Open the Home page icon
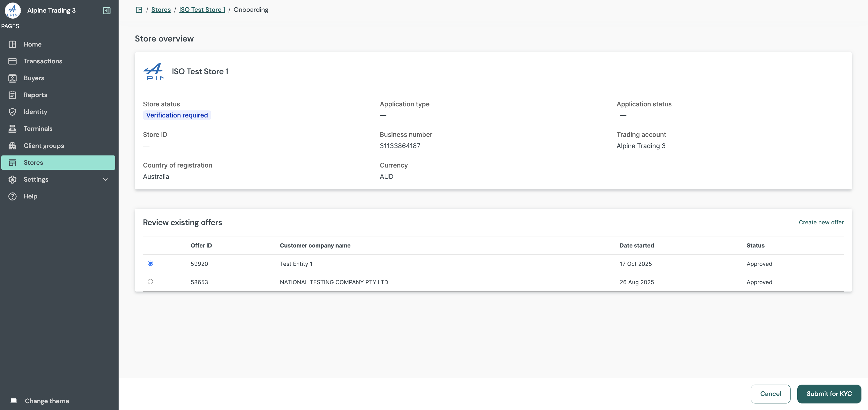868x410 pixels. pos(13,44)
